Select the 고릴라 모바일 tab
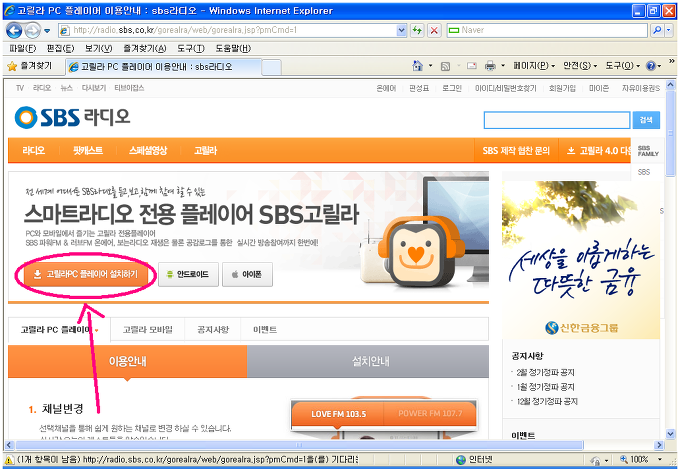This screenshot has width=680, height=469. (x=147, y=330)
